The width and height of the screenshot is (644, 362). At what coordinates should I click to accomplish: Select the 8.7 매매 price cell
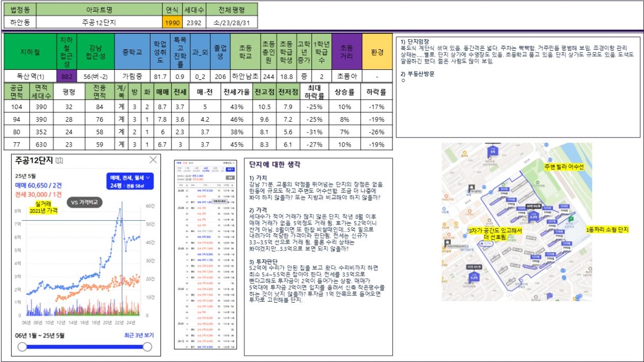point(163,106)
